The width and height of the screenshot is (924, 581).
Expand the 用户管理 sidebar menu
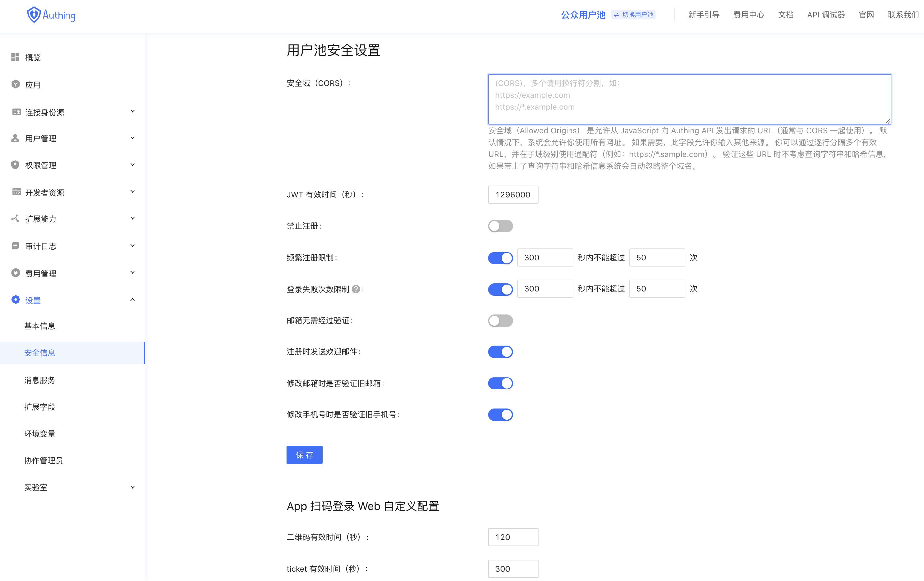point(133,138)
